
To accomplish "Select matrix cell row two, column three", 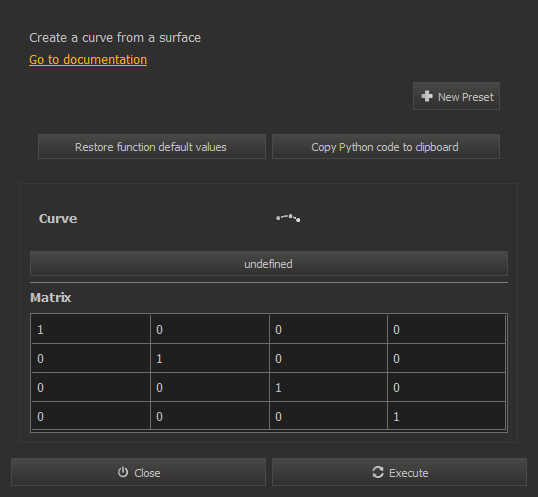I will pos(328,358).
